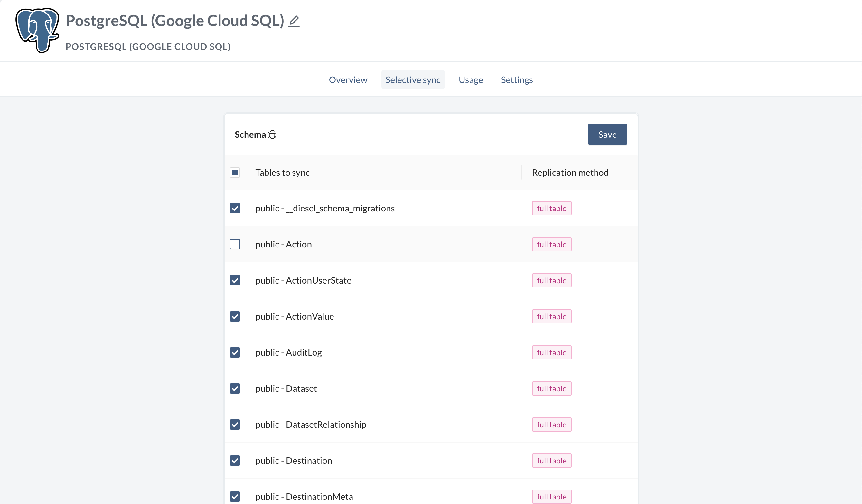Switch to the Usage tab
Screen dimensions: 862x504
point(471,80)
